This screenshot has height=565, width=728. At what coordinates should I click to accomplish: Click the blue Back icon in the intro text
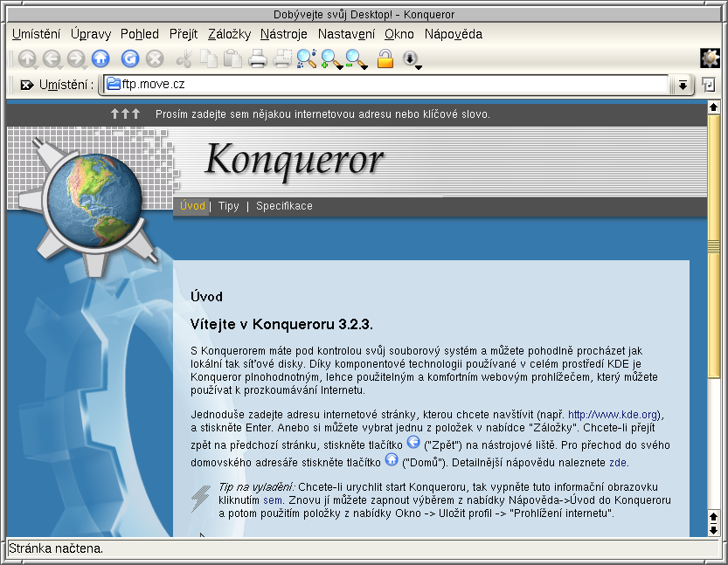[x=413, y=442]
